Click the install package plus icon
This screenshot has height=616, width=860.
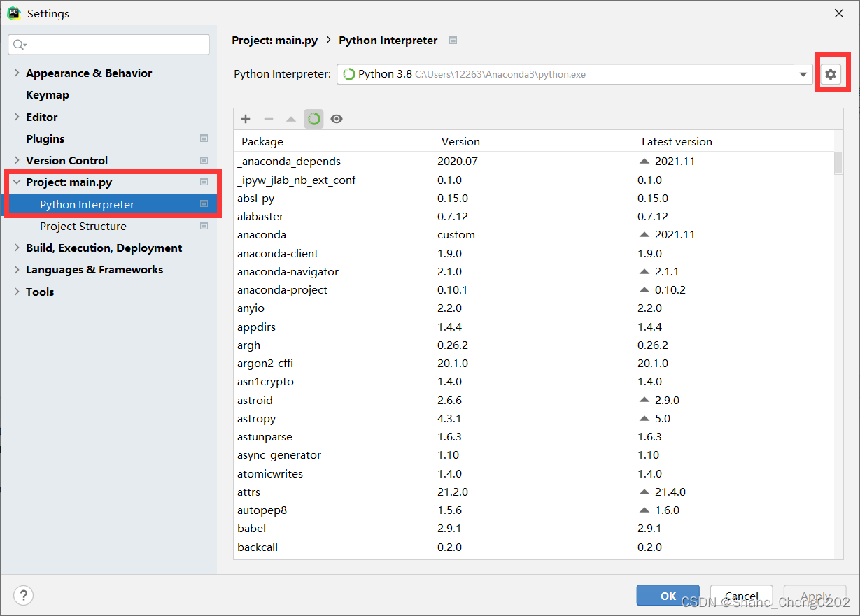[246, 119]
